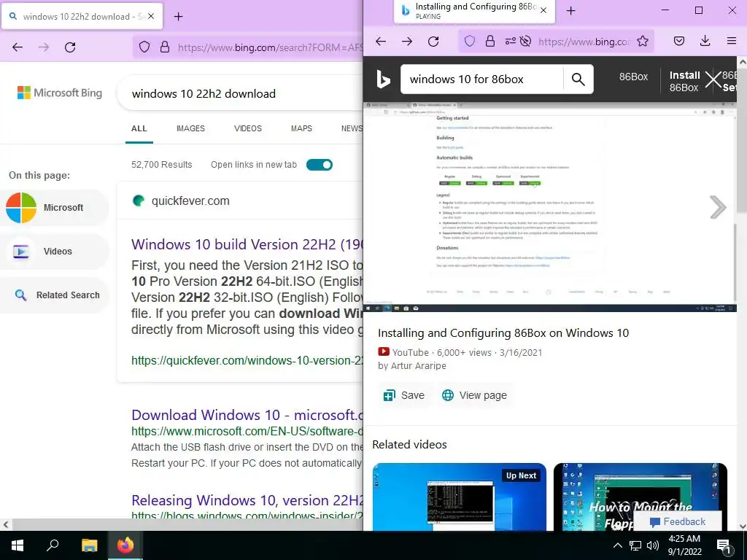747x560 pixels.
Task: Click the left window address bar URL
Action: 270,47
